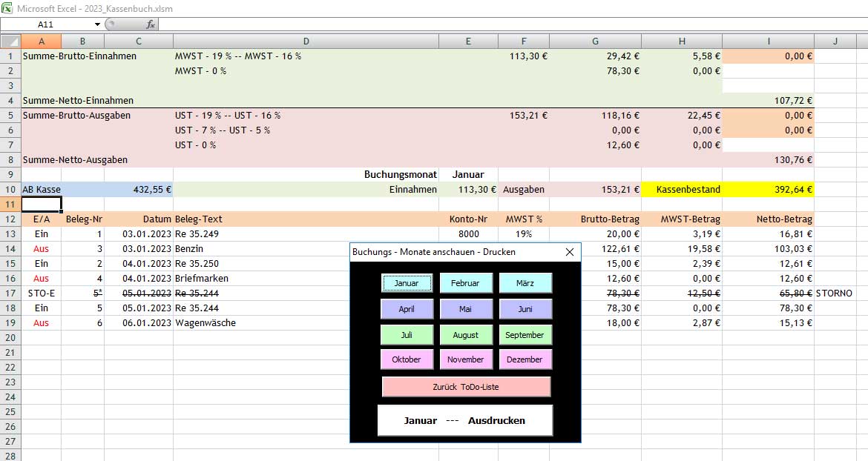Screen dimensions: 868x461
Task: Open the Februar bookings month
Action: 465,283
